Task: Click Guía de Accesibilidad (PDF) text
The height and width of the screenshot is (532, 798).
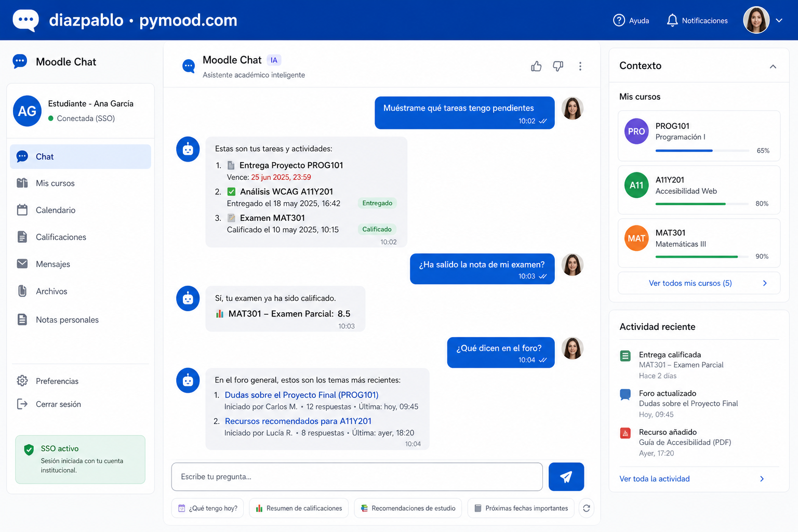Action: 685,442
